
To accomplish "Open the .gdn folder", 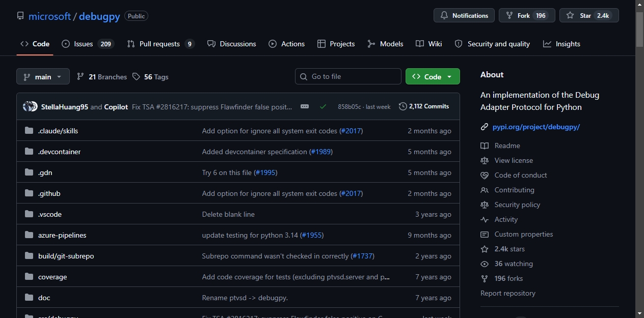I will (x=45, y=172).
